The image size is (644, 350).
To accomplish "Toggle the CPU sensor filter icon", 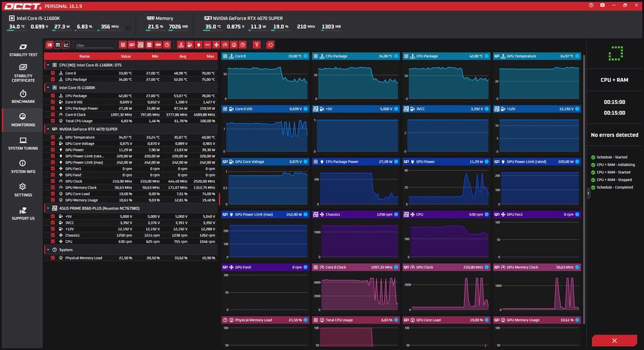I will tap(123, 45).
